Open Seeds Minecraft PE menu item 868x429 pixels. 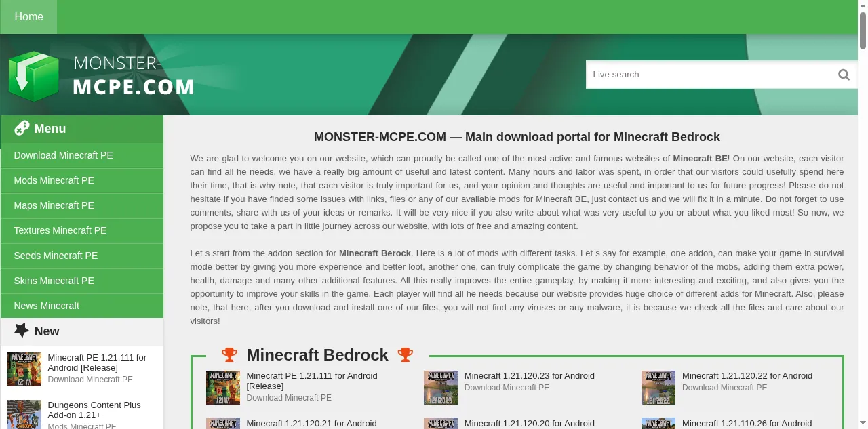(82, 256)
